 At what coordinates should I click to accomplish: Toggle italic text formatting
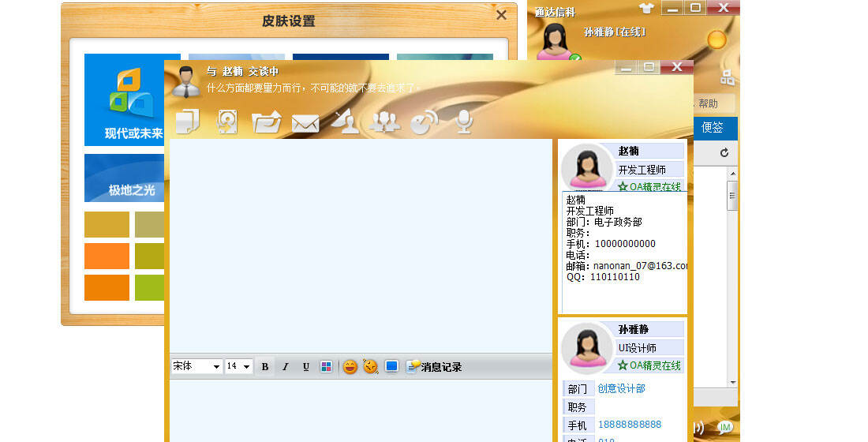[286, 366]
